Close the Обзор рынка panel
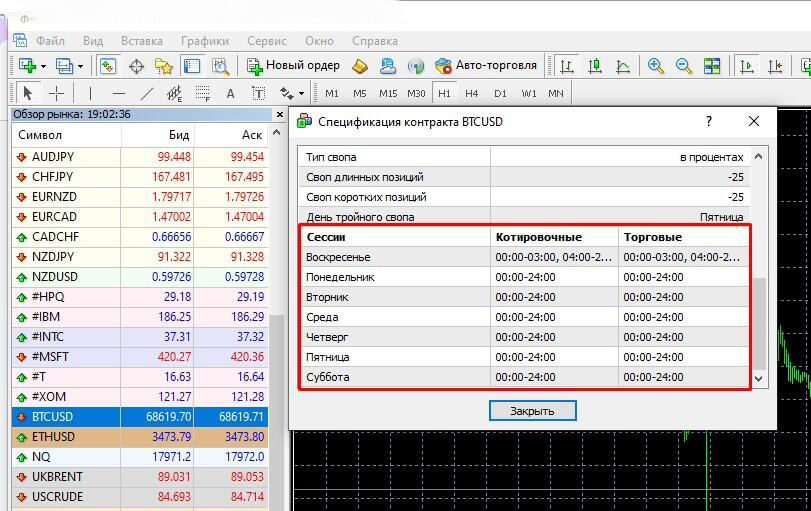The image size is (811, 511). point(280,114)
